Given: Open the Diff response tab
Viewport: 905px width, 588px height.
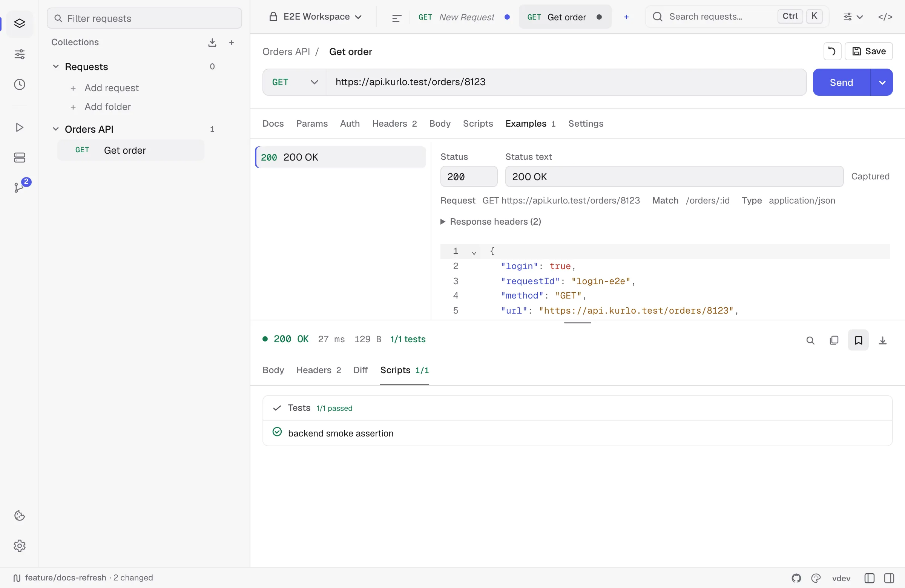Looking at the screenshot, I should [x=360, y=370].
